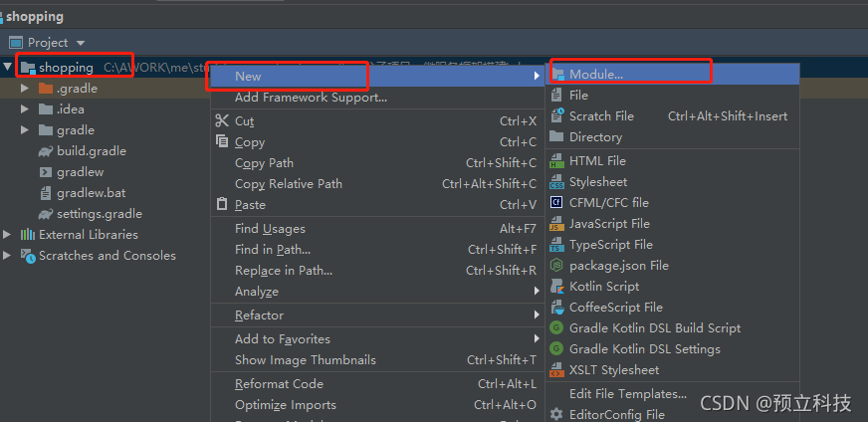The image size is (868, 422).
Task: Choose Copy Path from context menu
Action: coord(377,163)
